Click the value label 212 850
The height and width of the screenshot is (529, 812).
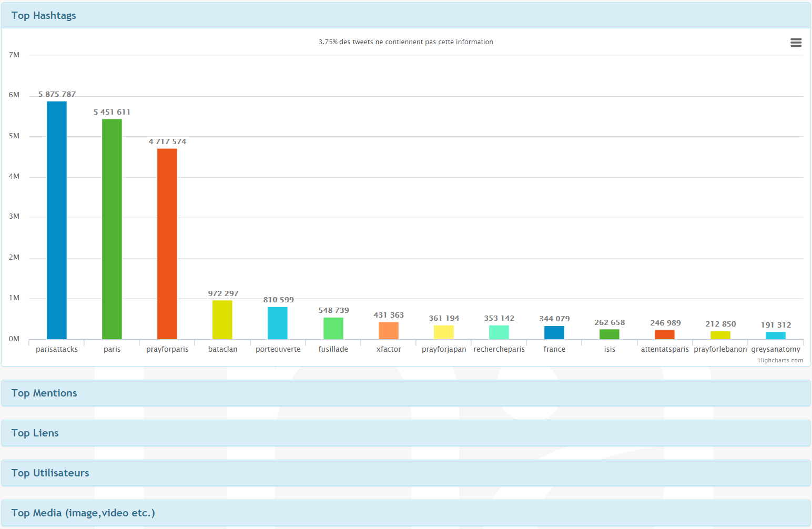(720, 324)
